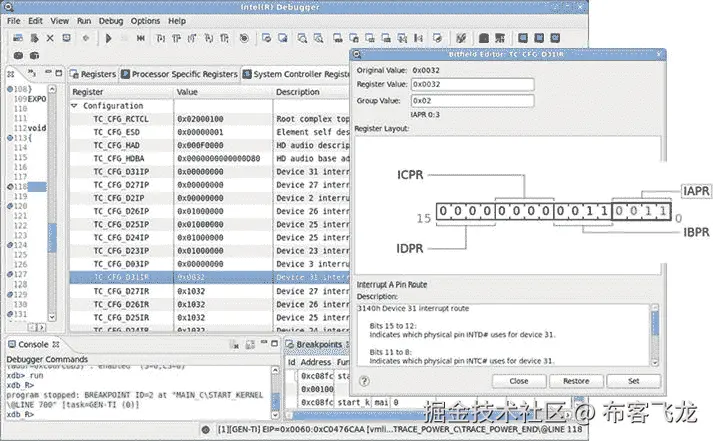Open the Run menu
Viewport: 713px width, 441px height.
tap(84, 21)
